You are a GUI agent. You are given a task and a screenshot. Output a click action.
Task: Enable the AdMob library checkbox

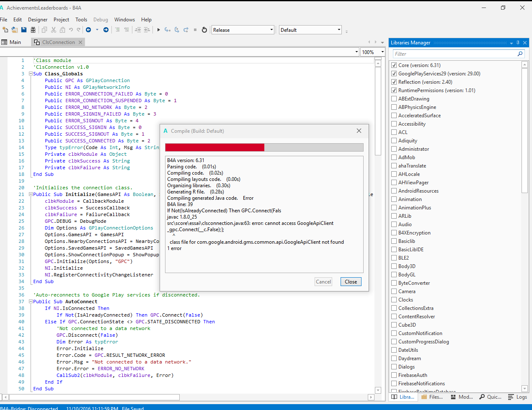pyautogui.click(x=394, y=157)
